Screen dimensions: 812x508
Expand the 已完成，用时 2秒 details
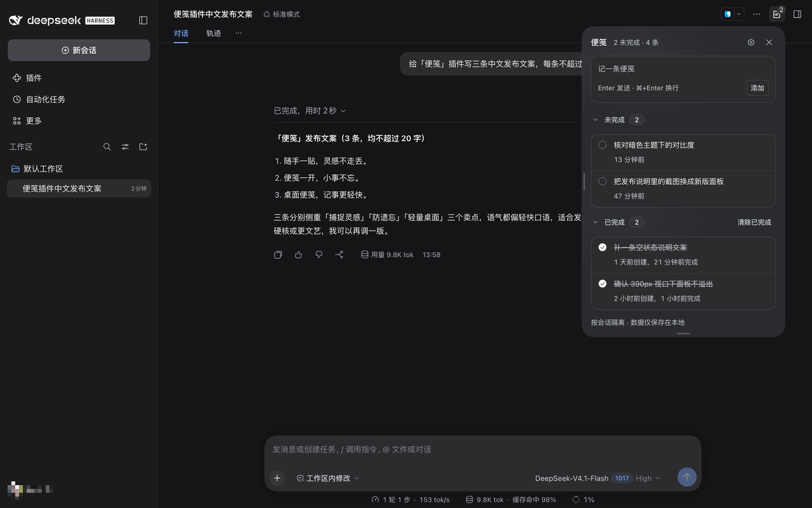[310, 110]
